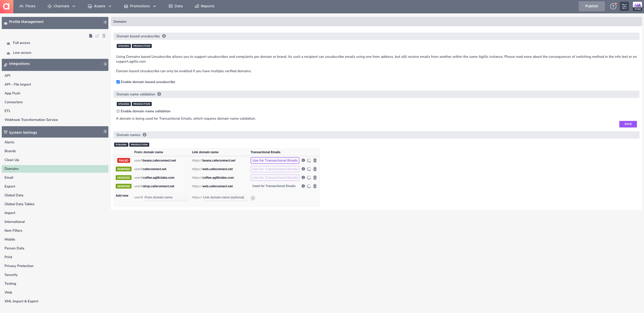Select Brands in System Settings sidebar
This screenshot has width=644, height=313.
[x=10, y=151]
